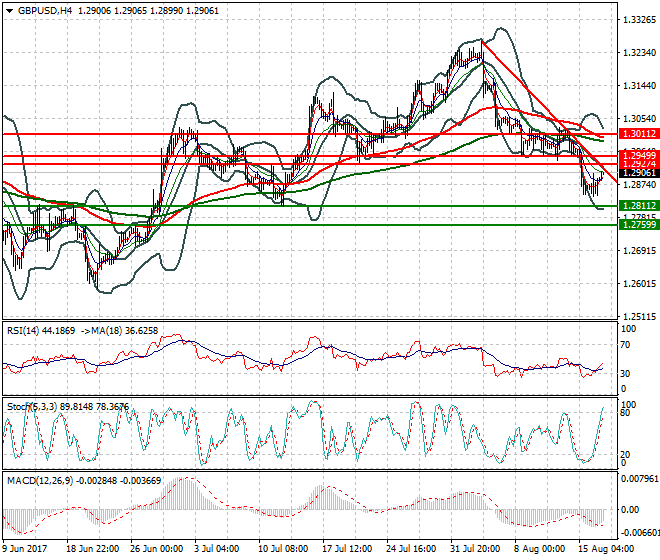Click the 24 Jul 16:00 time axis label
660x560 pixels.
[411, 549]
